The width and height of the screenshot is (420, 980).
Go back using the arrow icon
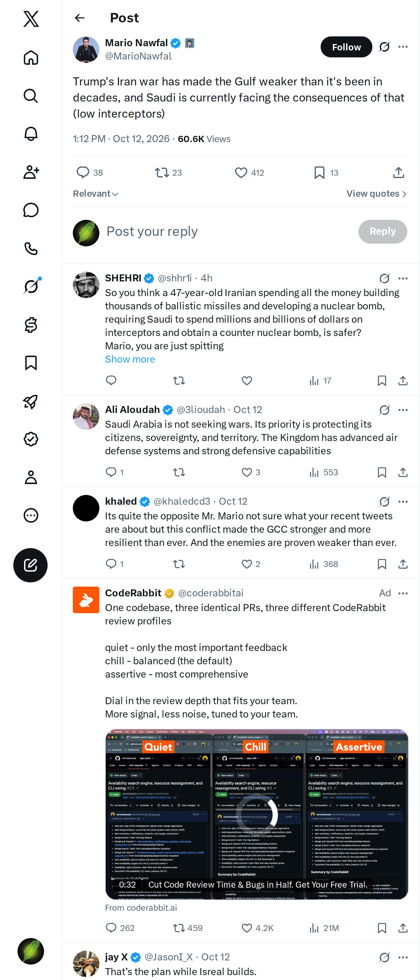pyautogui.click(x=79, y=18)
